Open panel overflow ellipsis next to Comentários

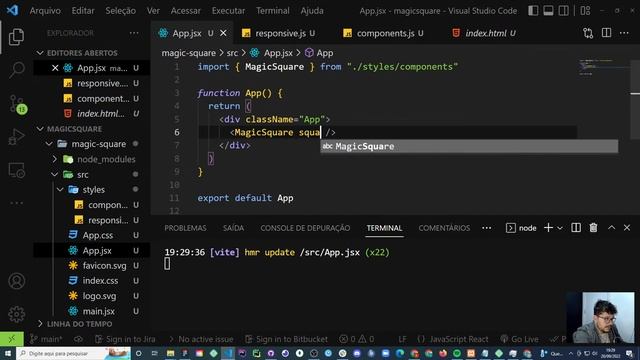(x=487, y=228)
